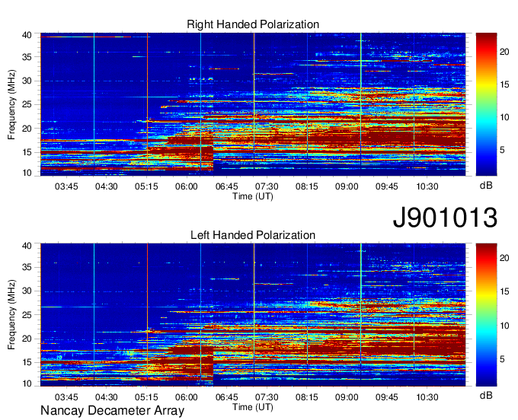The height and width of the screenshot is (420, 518).
Task: Click 35 MHz tick on Right Handed frequency axis
Action: click(27, 57)
